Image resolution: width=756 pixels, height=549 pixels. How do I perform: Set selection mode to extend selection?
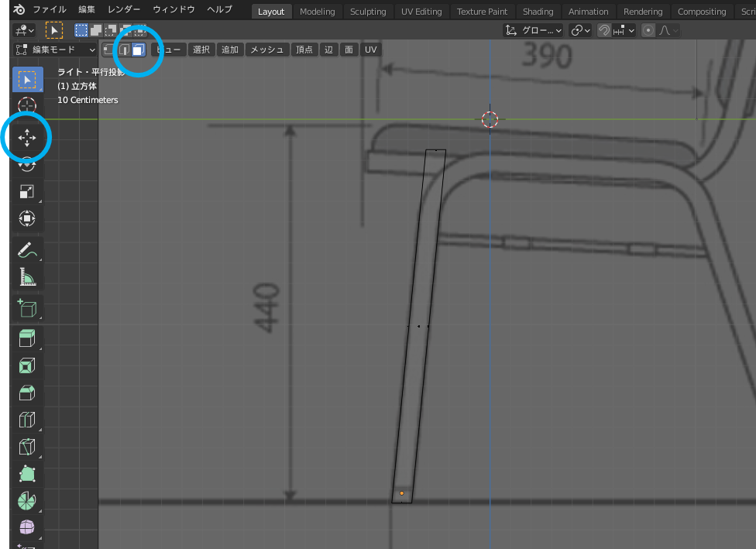pyautogui.click(x=96, y=31)
